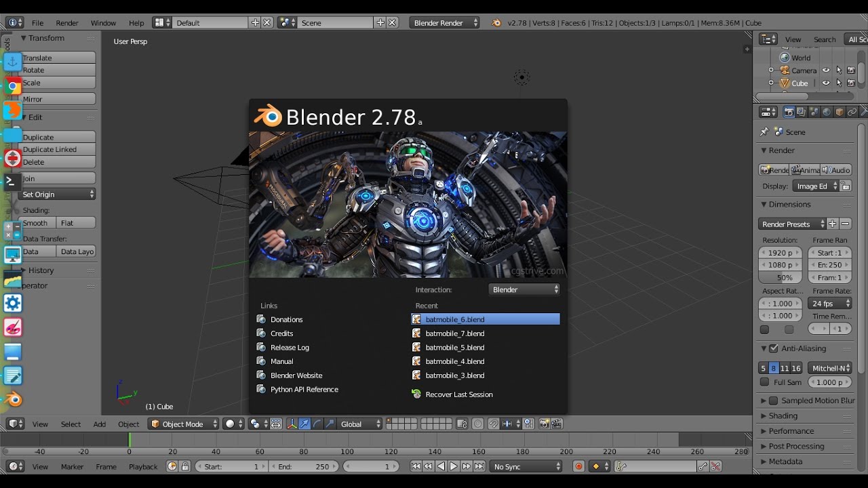Hide the Camera using its eye icon
868x488 pixels.
(826, 70)
